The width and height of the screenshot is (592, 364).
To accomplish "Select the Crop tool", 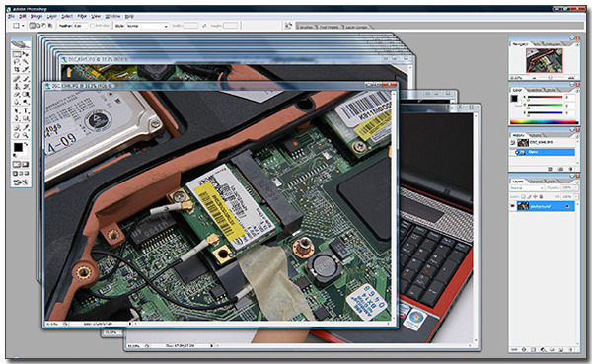I will pyautogui.click(x=17, y=69).
